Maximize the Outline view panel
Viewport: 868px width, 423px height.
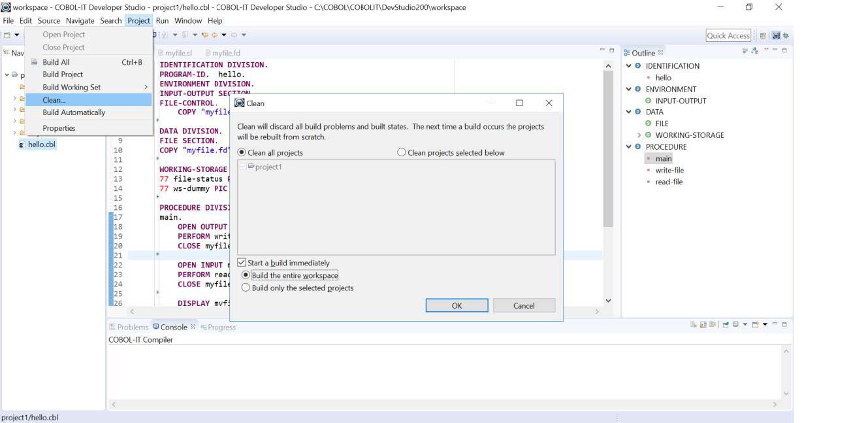click(x=784, y=50)
